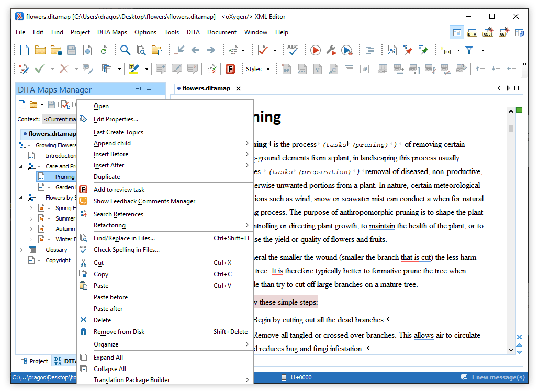Click the Validate red checkmark icon
539x392 pixels.
(x=263, y=51)
